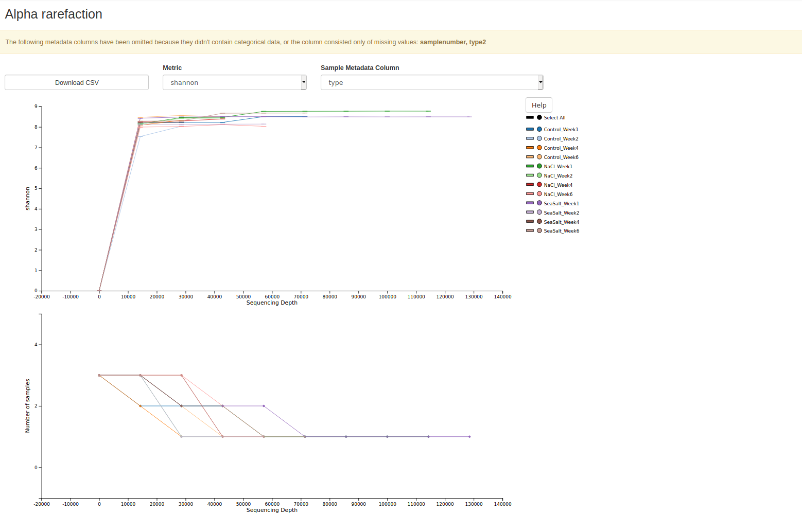Click the SeaSalt_Week2 lavender line swatch

click(530, 212)
